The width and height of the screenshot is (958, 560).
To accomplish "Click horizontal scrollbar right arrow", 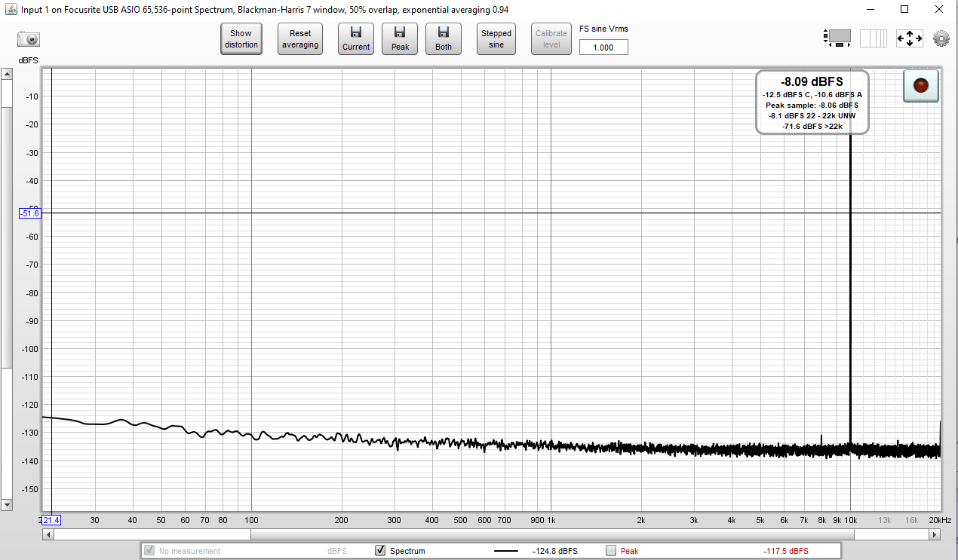I will coord(935,534).
